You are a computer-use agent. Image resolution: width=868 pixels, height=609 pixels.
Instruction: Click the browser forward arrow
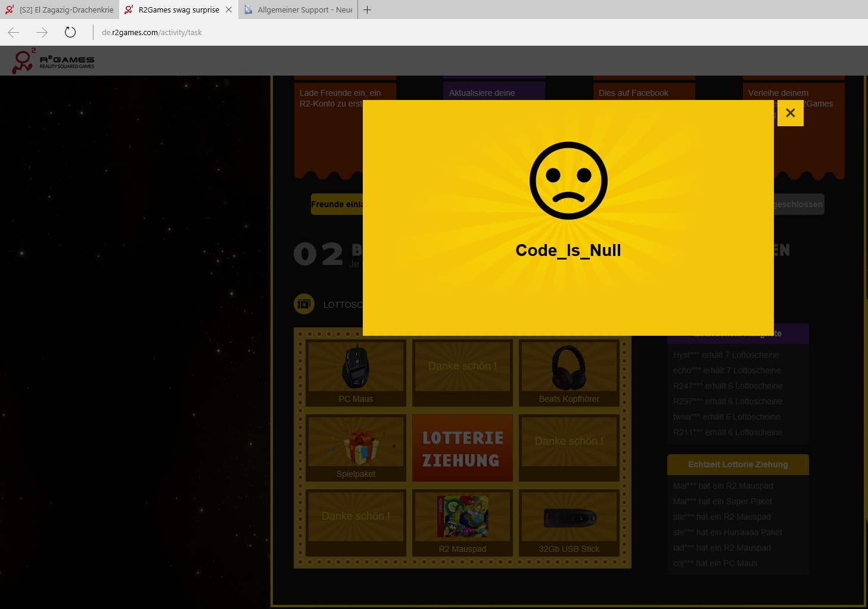click(42, 33)
